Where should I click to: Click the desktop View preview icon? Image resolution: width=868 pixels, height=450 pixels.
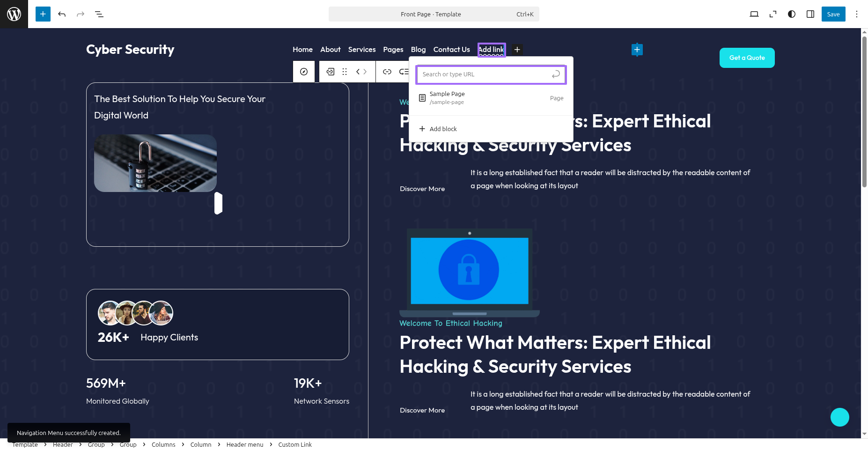(754, 14)
